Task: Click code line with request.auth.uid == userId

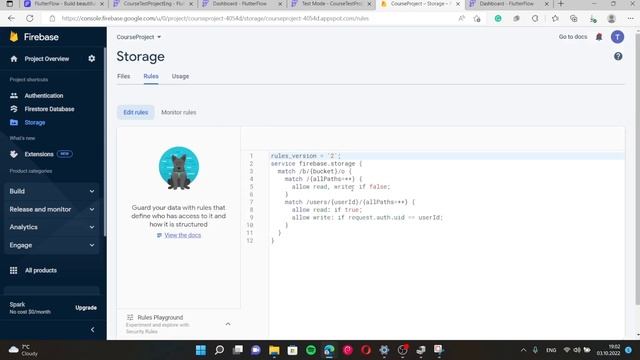Action: click(x=367, y=218)
